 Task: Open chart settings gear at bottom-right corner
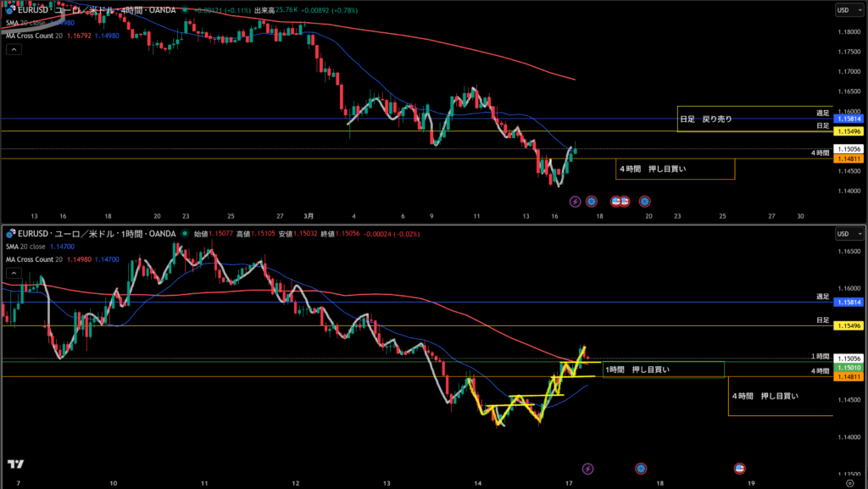tap(849, 481)
